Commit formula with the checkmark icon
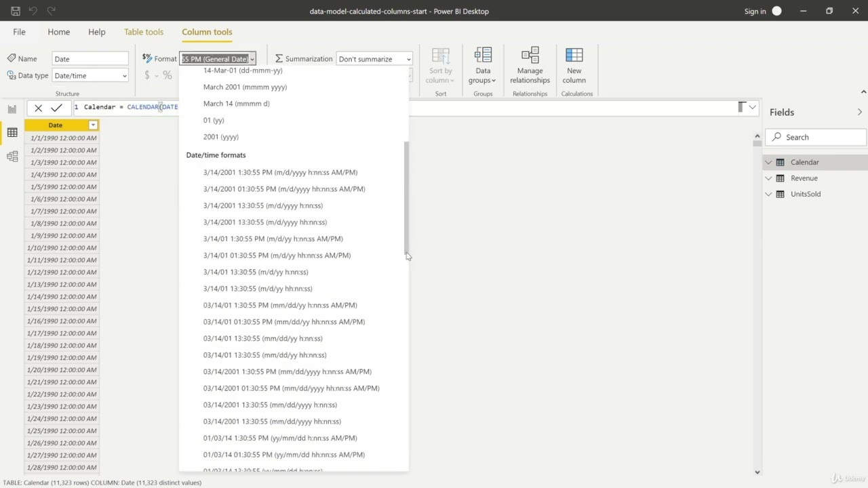The width and height of the screenshot is (868, 488). (56, 107)
